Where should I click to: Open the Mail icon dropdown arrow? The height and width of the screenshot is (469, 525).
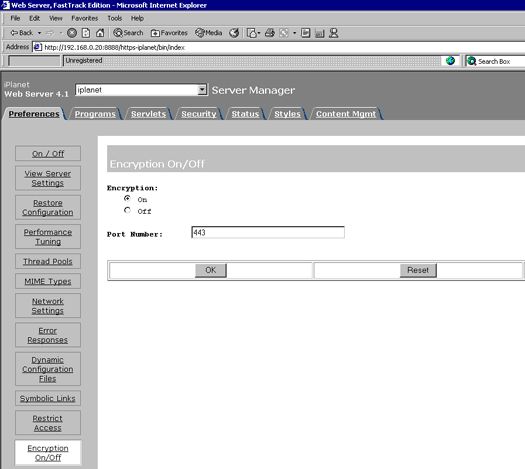259,33
